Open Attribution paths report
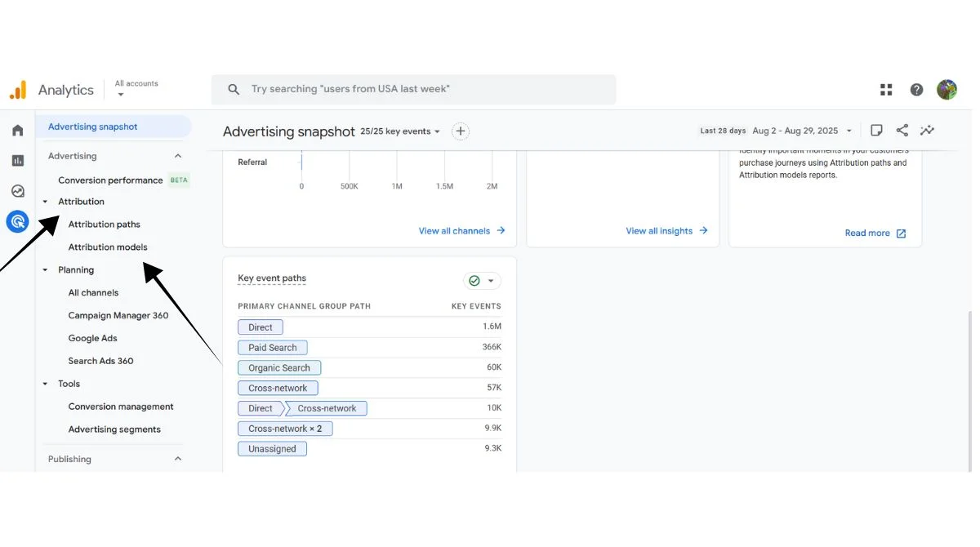Viewport: 980px width, 547px height. tap(104, 225)
